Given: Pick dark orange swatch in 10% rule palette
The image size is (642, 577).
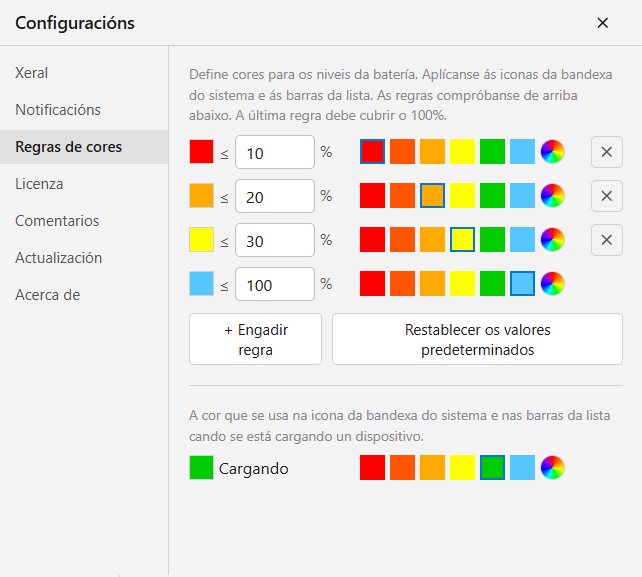Looking at the screenshot, I should (x=402, y=152).
